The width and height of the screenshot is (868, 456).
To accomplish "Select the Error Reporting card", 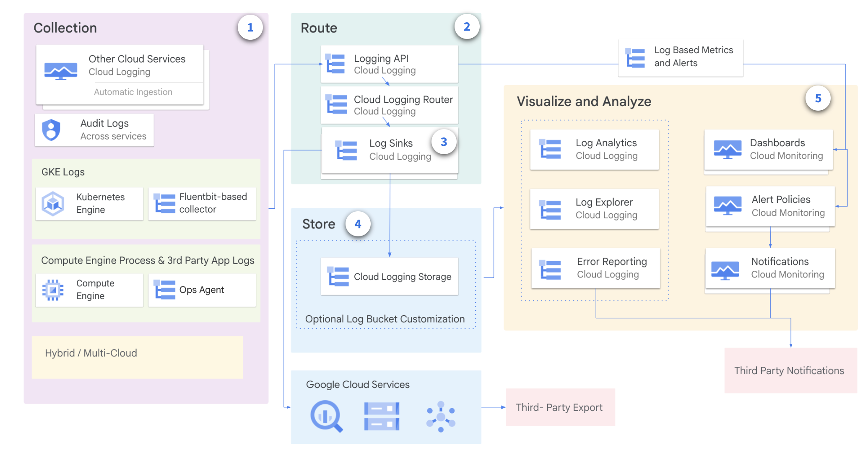I will tap(595, 268).
